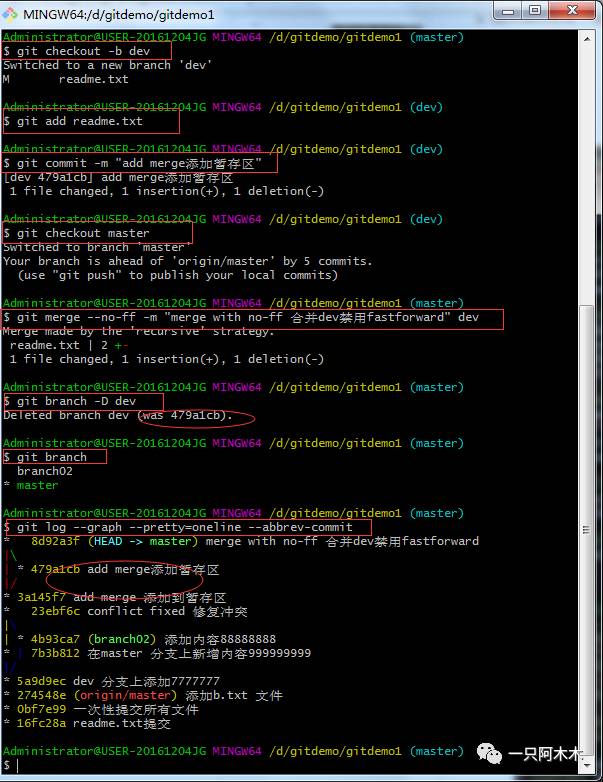
Task: Click the 'git merge --no-ff' command line
Action: tap(241, 317)
